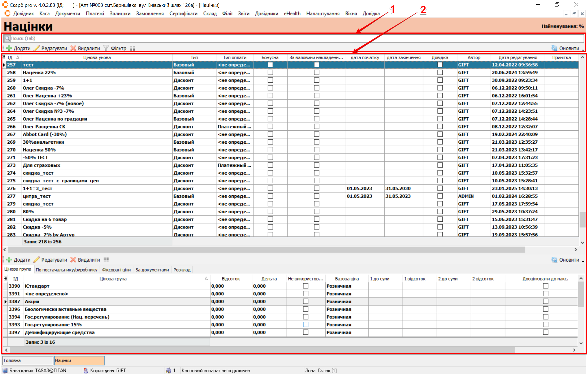Expand dropdown arrow beside lower Оновити button
588x374 pixels.
(x=583, y=262)
